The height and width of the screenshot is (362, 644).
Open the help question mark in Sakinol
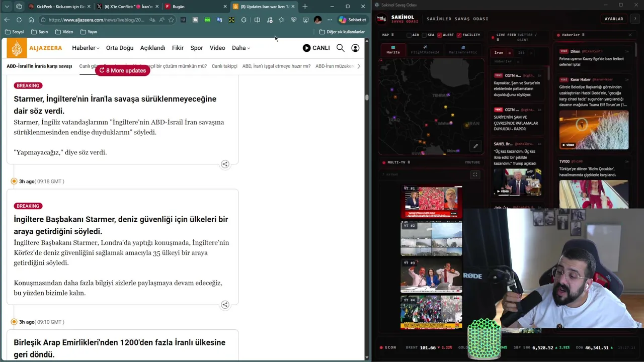[x=636, y=19]
